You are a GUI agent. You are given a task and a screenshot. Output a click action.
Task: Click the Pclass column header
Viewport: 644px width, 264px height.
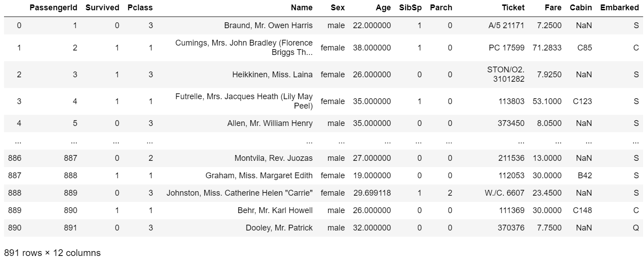click(x=140, y=8)
